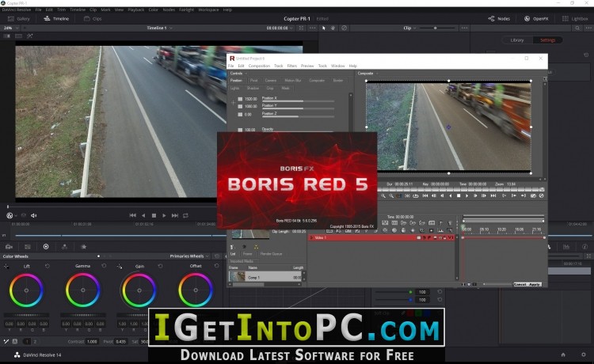Image resolution: width=594 pixels, height=364 pixels.
Task: Open the viewer three-dot options menu
Action: pyautogui.click(x=312, y=28)
